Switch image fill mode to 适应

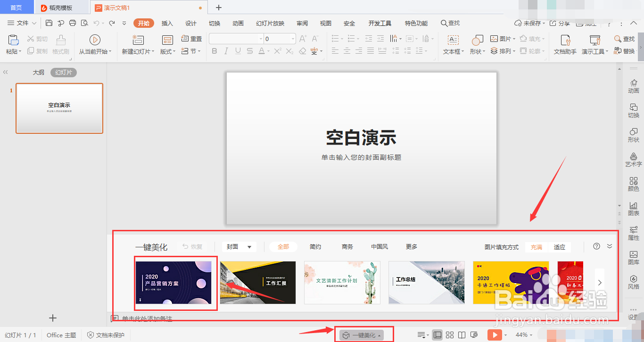coord(560,246)
